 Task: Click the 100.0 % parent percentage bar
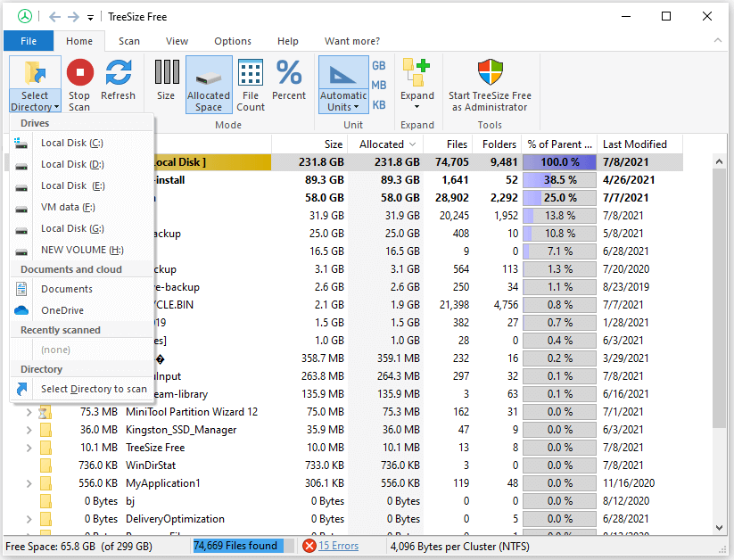click(559, 162)
